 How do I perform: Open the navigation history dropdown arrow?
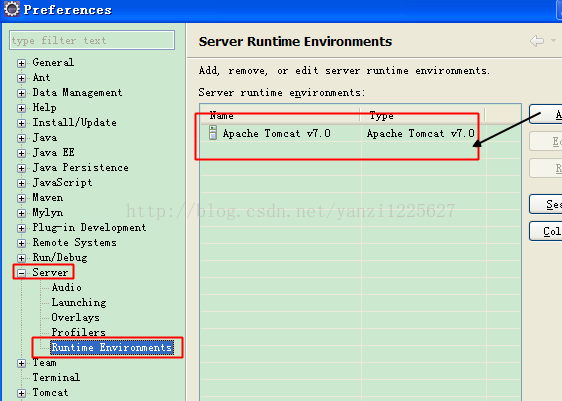pyautogui.click(x=553, y=40)
